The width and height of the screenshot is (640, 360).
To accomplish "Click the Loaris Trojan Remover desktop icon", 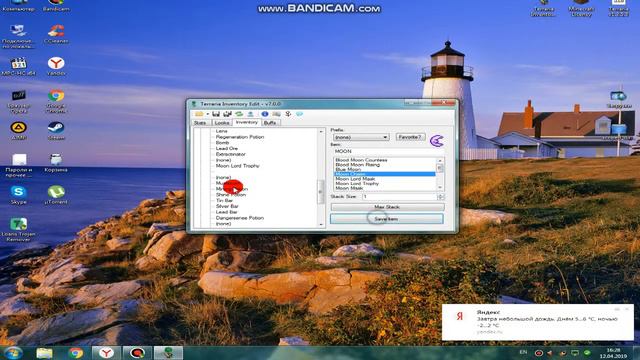I will 18,229.
